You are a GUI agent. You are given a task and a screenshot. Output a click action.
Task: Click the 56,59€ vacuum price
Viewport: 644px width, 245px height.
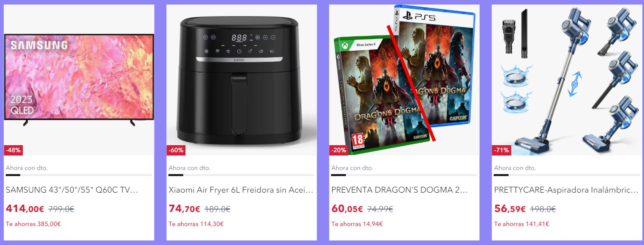pos(510,209)
